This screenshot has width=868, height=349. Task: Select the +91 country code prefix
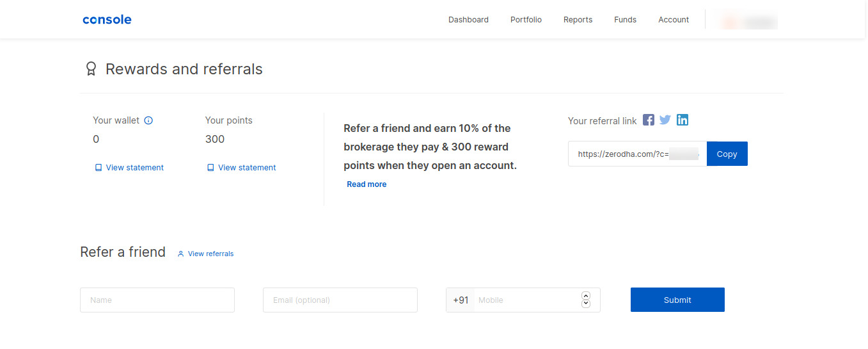pyautogui.click(x=461, y=300)
